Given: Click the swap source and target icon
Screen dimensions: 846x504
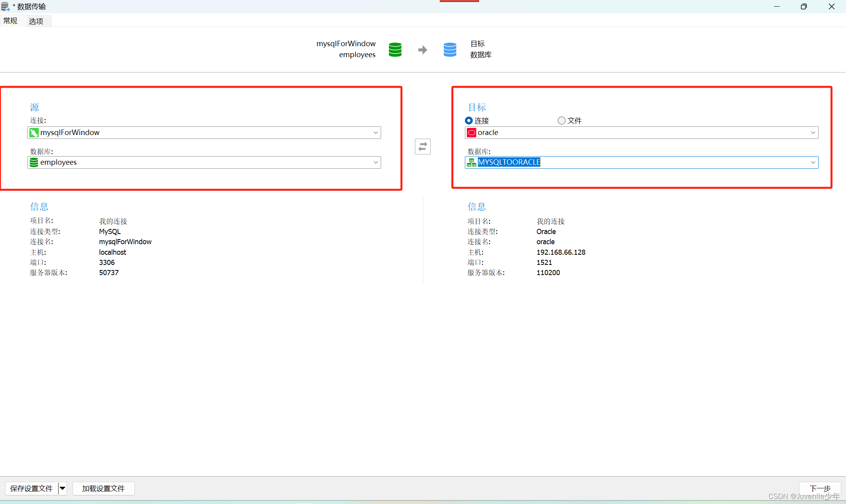Looking at the screenshot, I should click(x=423, y=147).
